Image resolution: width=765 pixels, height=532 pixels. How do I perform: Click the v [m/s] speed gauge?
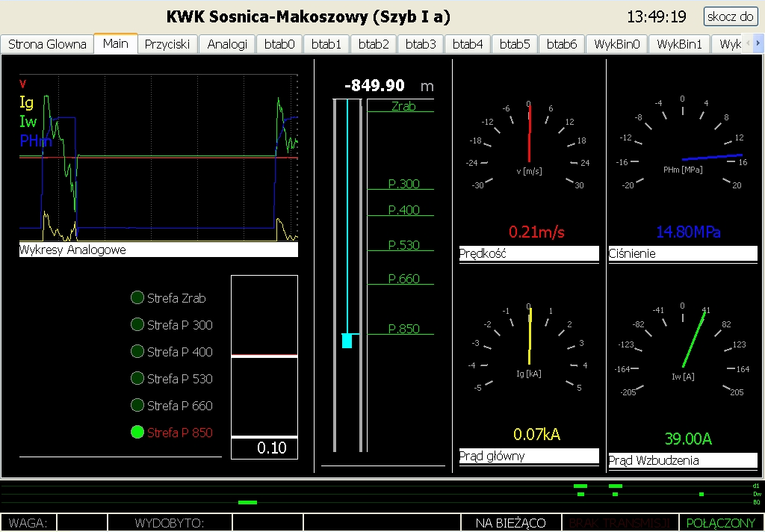tap(529, 146)
